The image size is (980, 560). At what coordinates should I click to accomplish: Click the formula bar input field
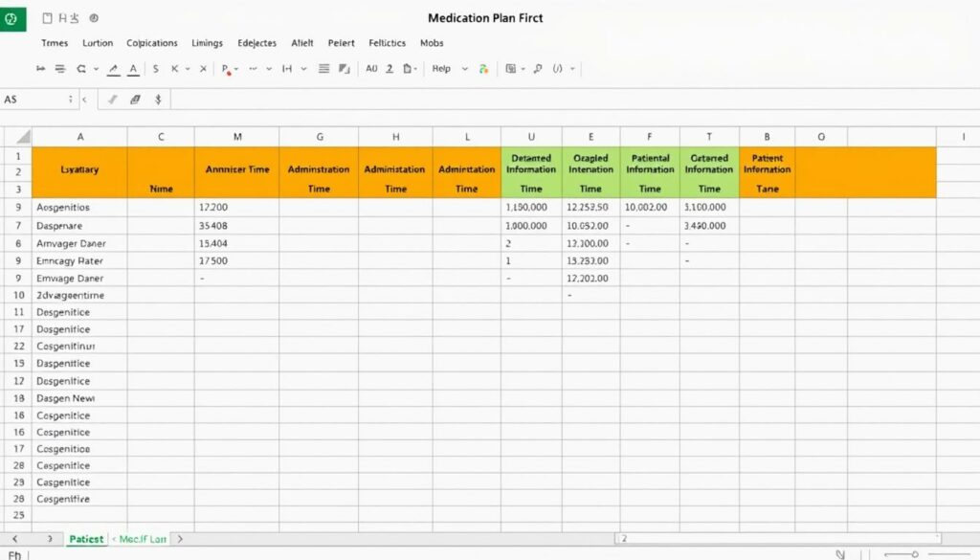click(575, 100)
